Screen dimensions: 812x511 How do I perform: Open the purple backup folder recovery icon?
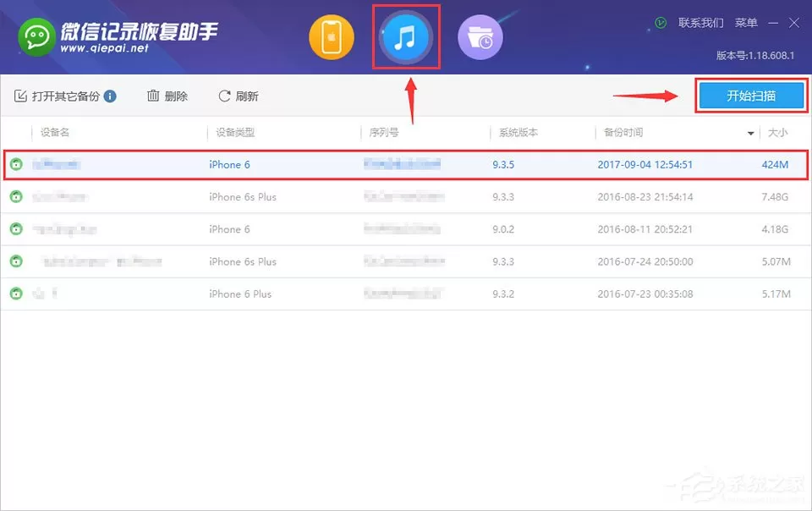(x=480, y=37)
